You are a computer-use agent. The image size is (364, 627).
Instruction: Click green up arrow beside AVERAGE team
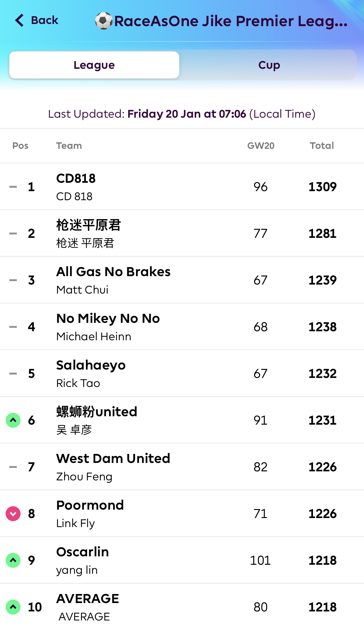click(x=13, y=607)
